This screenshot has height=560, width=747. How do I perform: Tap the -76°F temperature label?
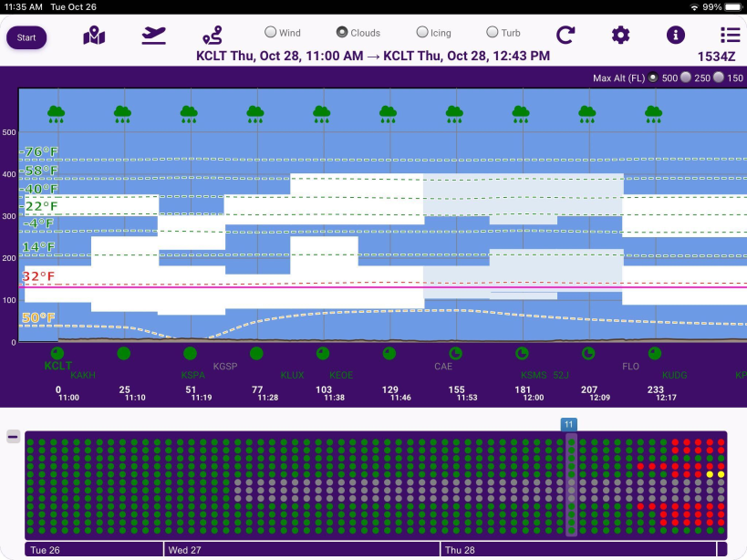39,152
